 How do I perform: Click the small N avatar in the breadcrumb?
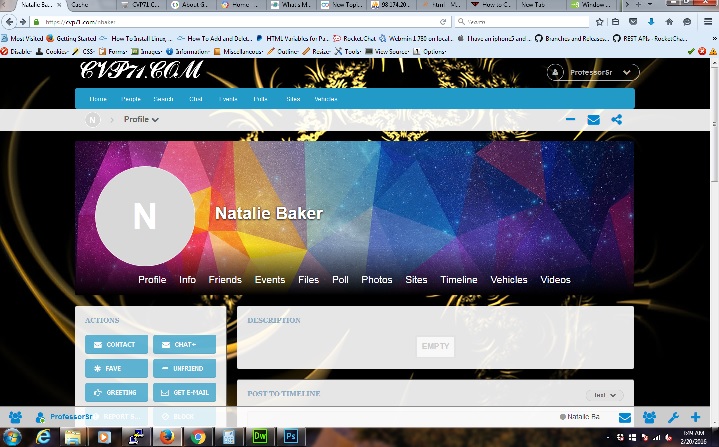[x=92, y=120]
